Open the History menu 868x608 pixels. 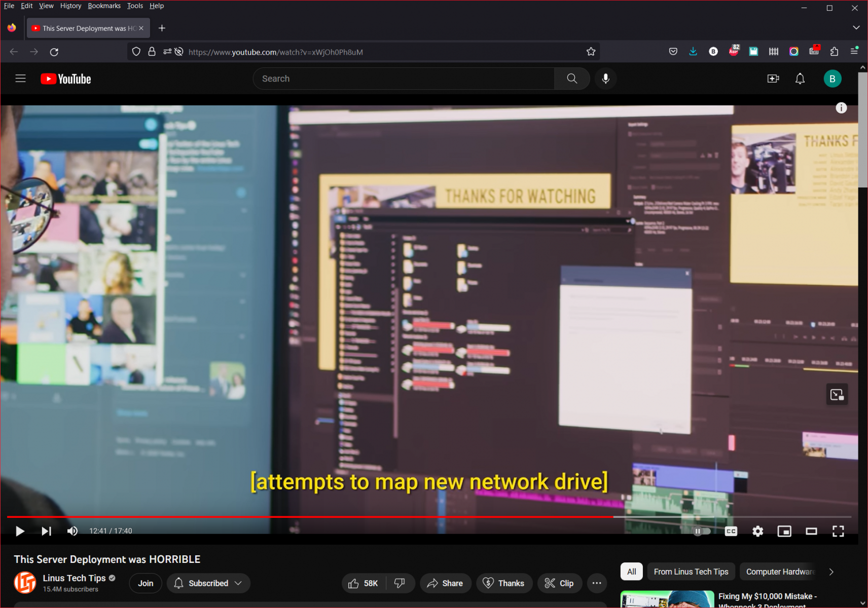(x=70, y=6)
